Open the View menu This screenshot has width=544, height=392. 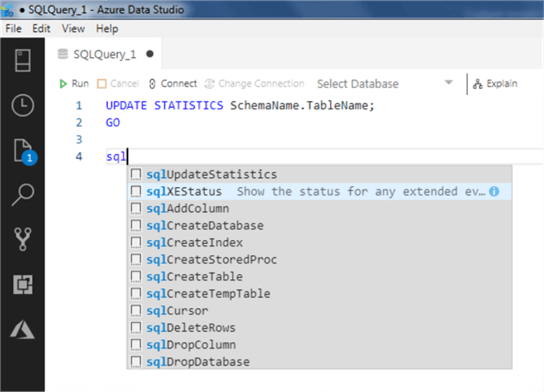coord(73,28)
